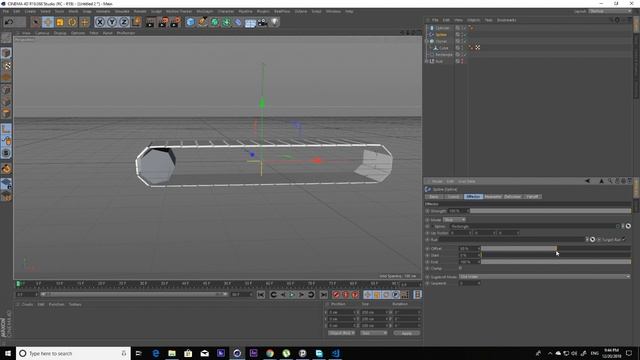Image resolution: width=640 pixels, height=360 pixels.
Task: Open Object Manager Objects menu
Action: [x=473, y=20]
